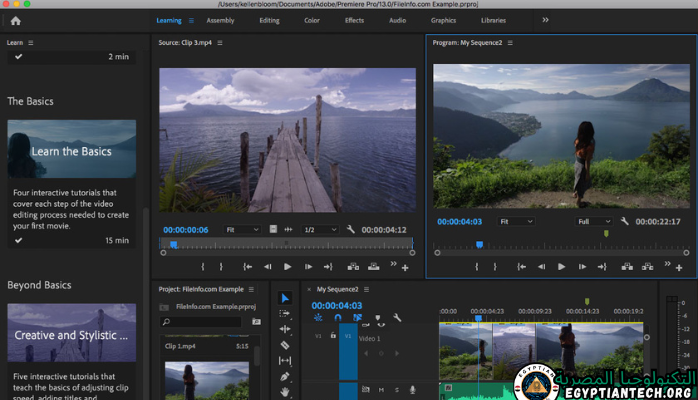Image resolution: width=698 pixels, height=400 pixels.
Task: Click Program monitor button editor plus icon
Action: pyautogui.click(x=680, y=267)
